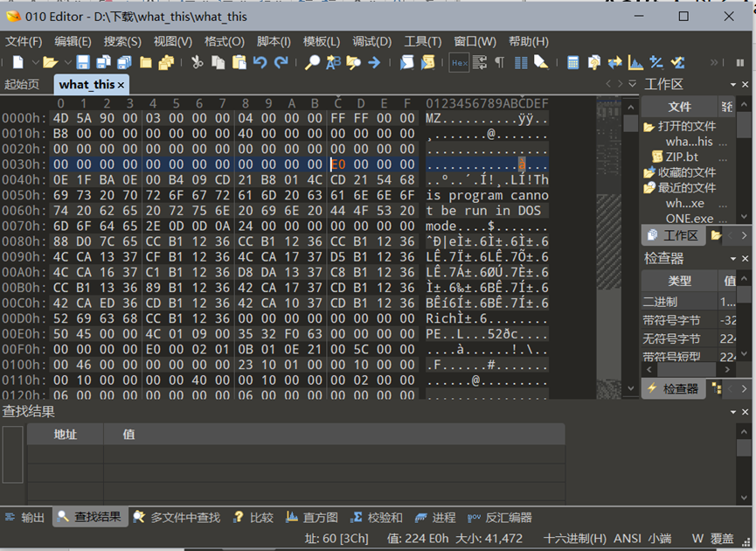Click 十六进制(H) in the status bar
The height and width of the screenshot is (551, 756).
[x=575, y=539]
